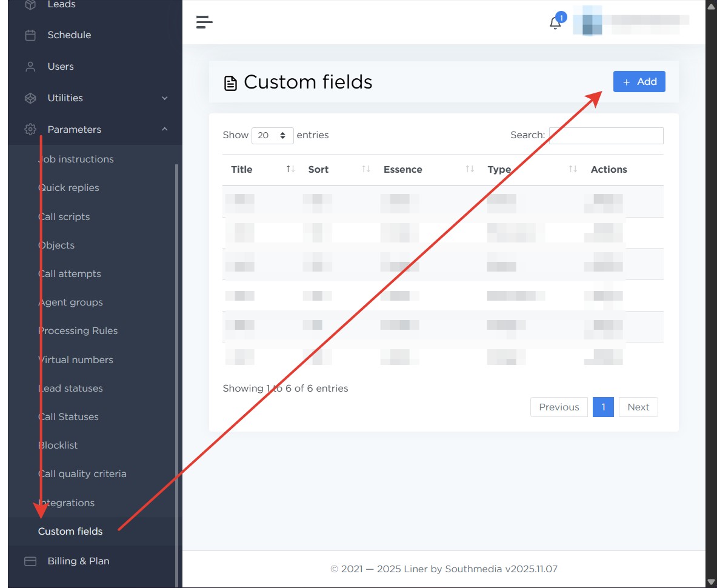Sort table by Essence column arrows
The width and height of the screenshot is (717, 588).
click(470, 169)
